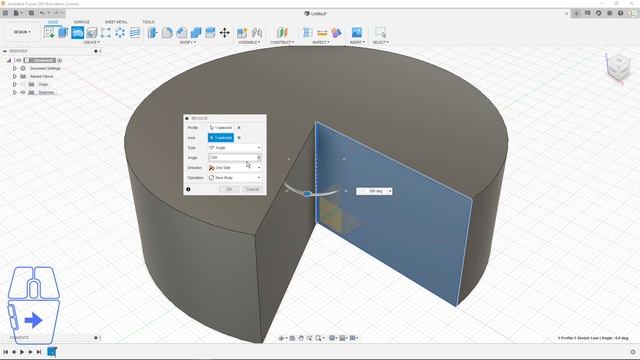Select the Circular Pattern tool
640x360 pixels.
pyautogui.click(x=120, y=32)
